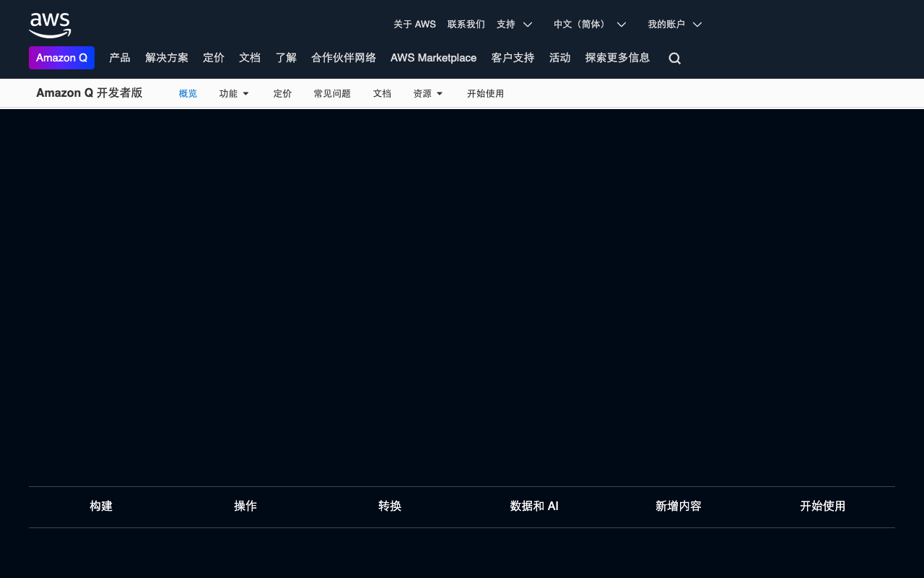Open 文档 in main navigation

tap(250, 58)
